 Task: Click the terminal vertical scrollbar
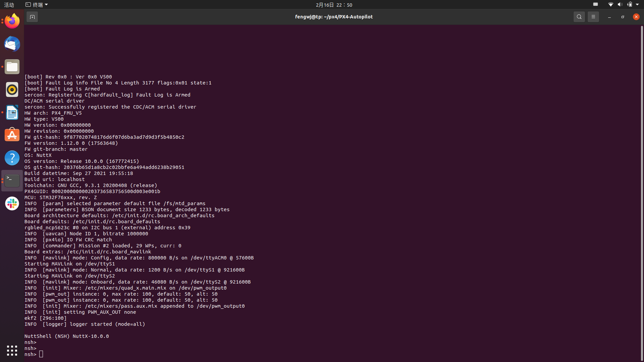pos(642,192)
